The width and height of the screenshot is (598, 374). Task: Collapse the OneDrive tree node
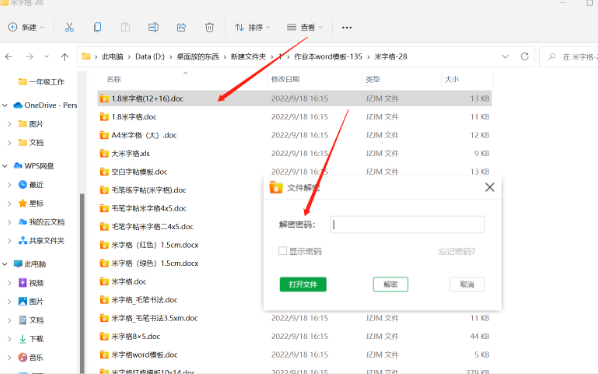(x=5, y=105)
